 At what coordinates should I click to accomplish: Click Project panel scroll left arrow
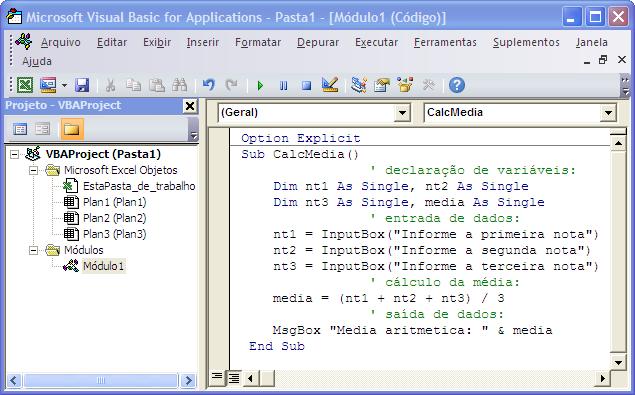click(13, 380)
